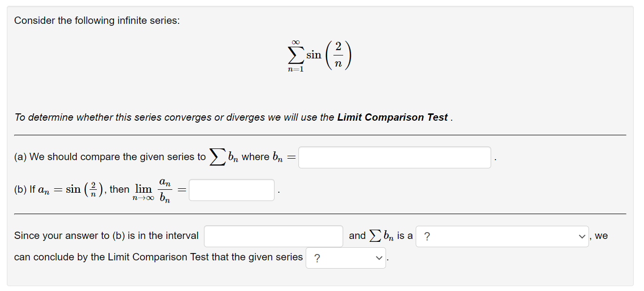The width and height of the screenshot is (644, 291).
Task: Select the '?' placeholder beside 'Σbₙ is a'
Action: 427,236
